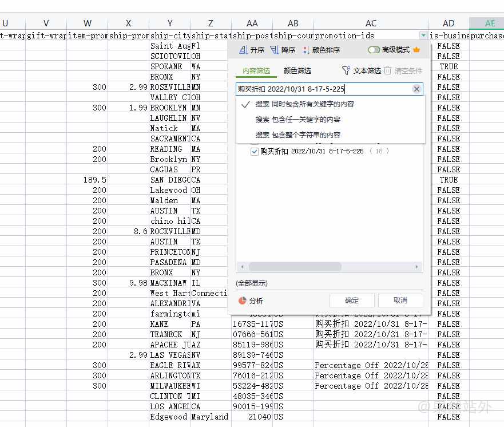
Task: Confirm the filter with 确定
Action: click(x=352, y=301)
